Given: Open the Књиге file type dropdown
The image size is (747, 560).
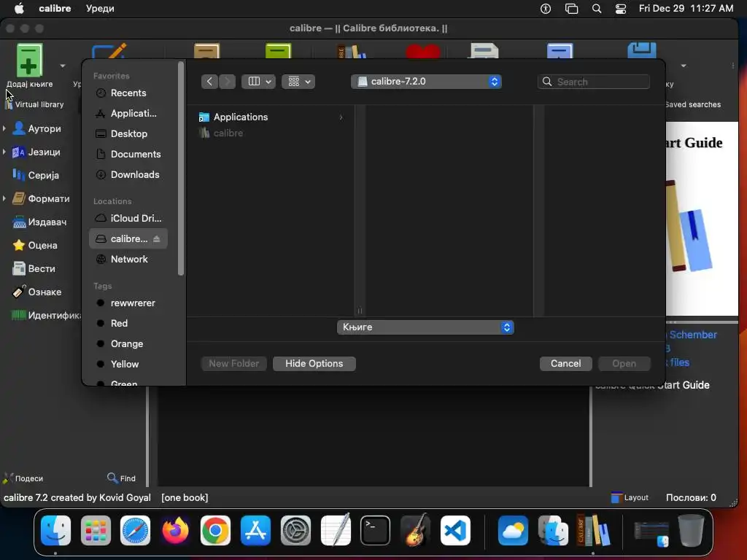Looking at the screenshot, I should click(425, 327).
